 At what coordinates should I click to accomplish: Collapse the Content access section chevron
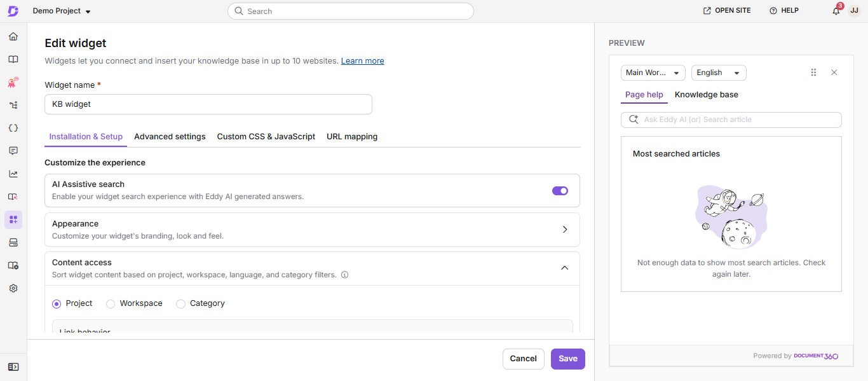(565, 268)
